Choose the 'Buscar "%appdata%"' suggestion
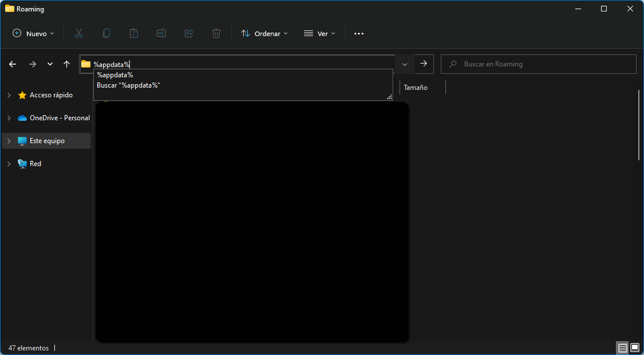Image resolution: width=644 pixels, height=355 pixels. pos(128,85)
